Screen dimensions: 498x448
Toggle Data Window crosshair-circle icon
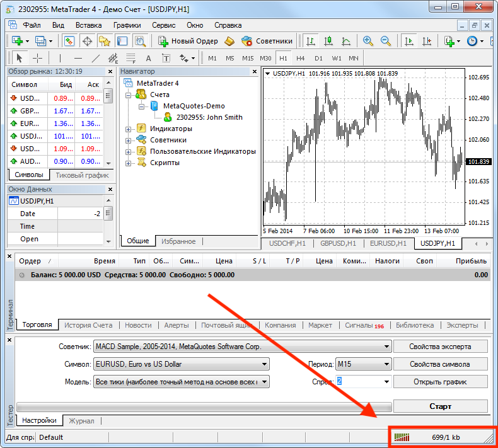point(87,41)
